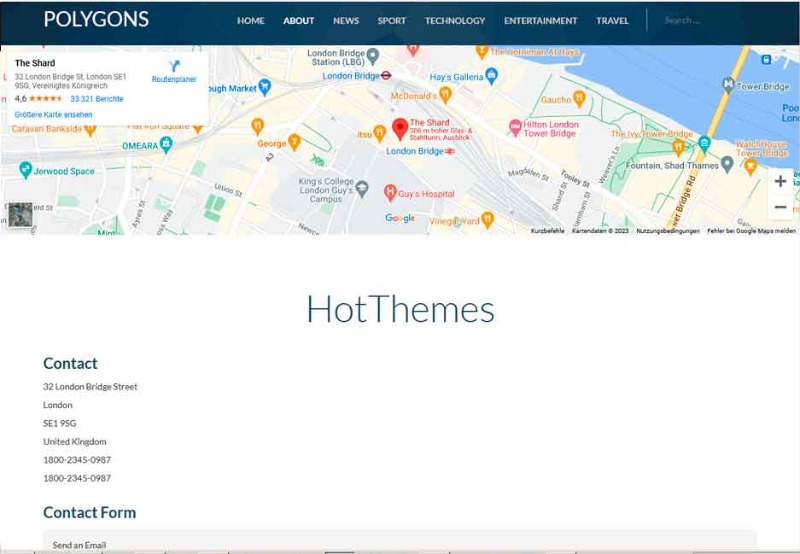This screenshot has height=554, width=800.
Task: Open the TRAVEL menu item
Action: point(612,21)
